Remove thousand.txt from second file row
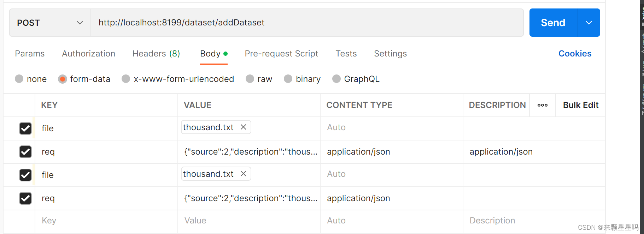644x234 pixels. (x=243, y=174)
